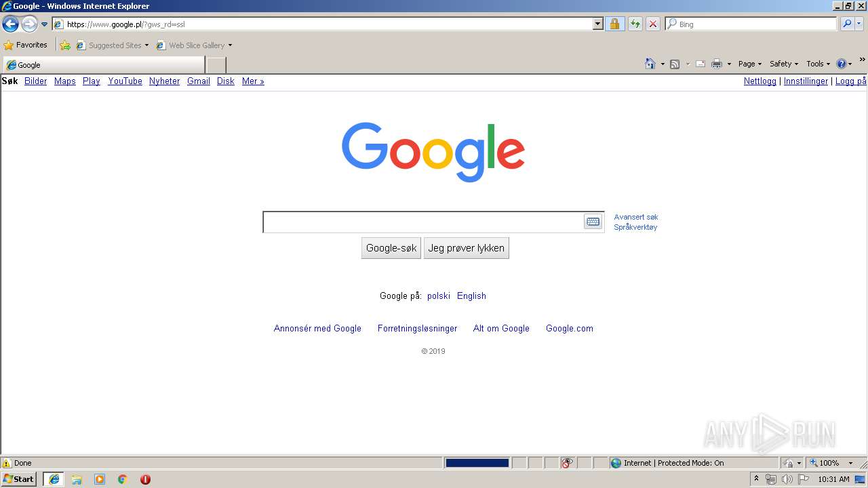Click the Home toolbar icon
868x488 pixels.
pos(650,64)
